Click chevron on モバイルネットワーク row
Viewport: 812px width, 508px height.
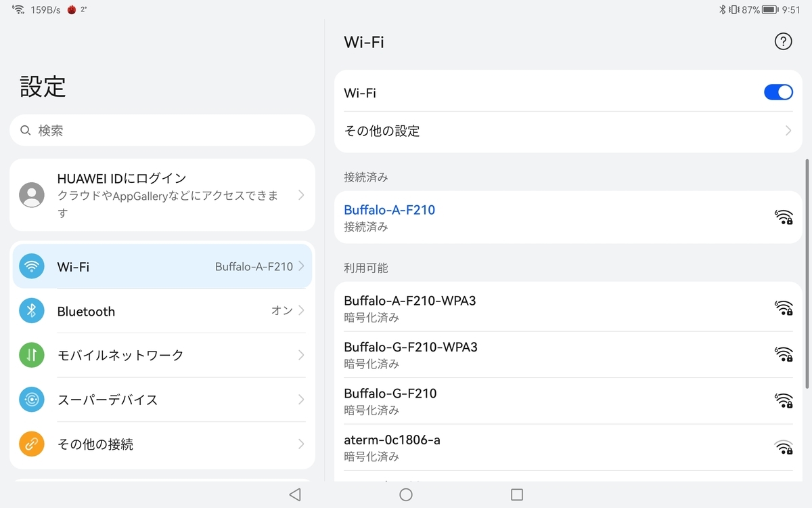point(301,355)
